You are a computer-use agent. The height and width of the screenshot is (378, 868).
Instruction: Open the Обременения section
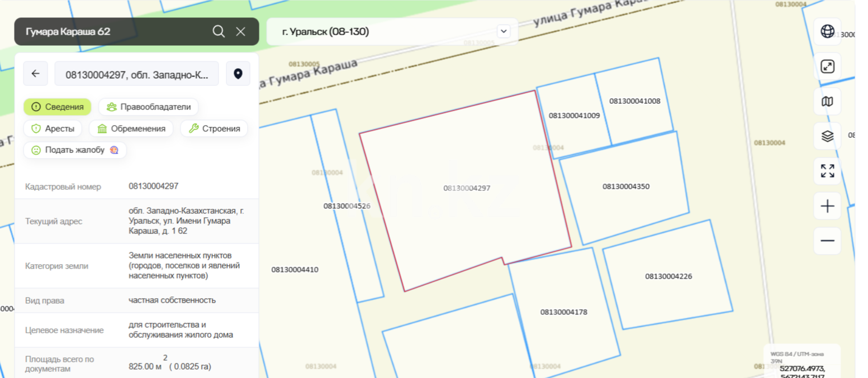point(131,128)
